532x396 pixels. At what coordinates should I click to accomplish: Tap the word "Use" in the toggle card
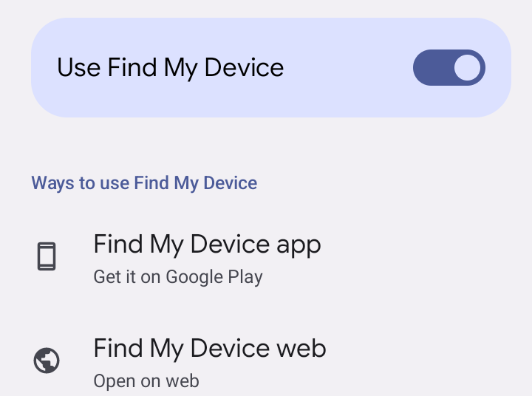(79, 67)
